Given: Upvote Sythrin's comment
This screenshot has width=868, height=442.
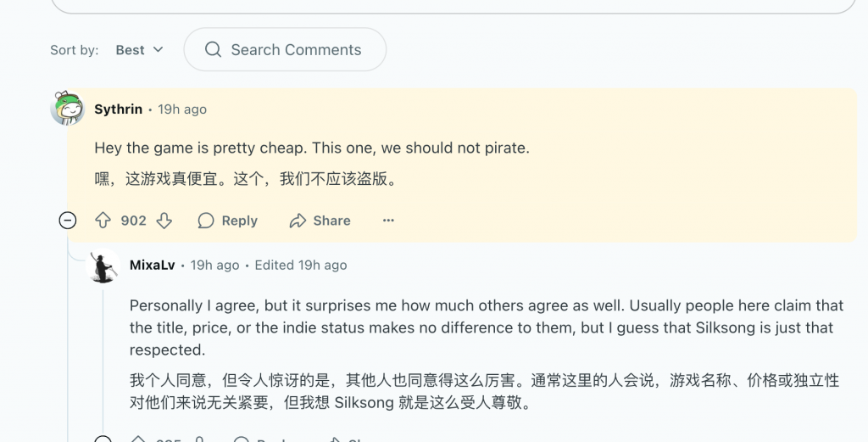Looking at the screenshot, I should coord(103,221).
